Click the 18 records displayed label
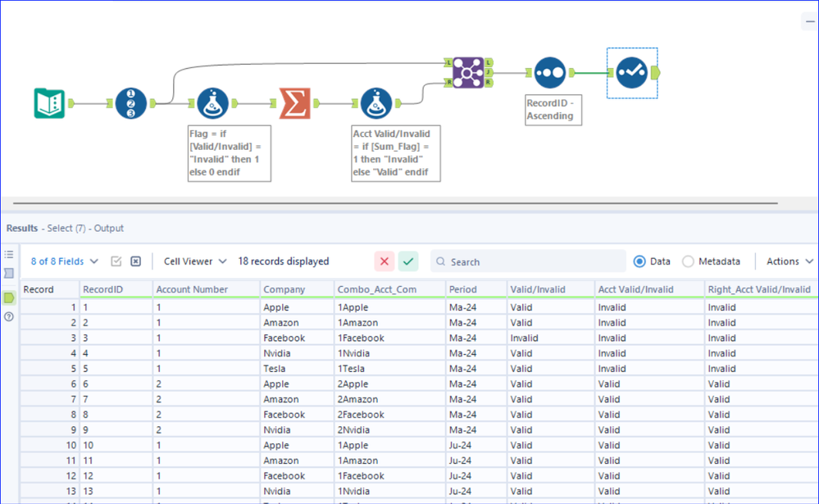This screenshot has height=504, width=819. click(x=283, y=261)
